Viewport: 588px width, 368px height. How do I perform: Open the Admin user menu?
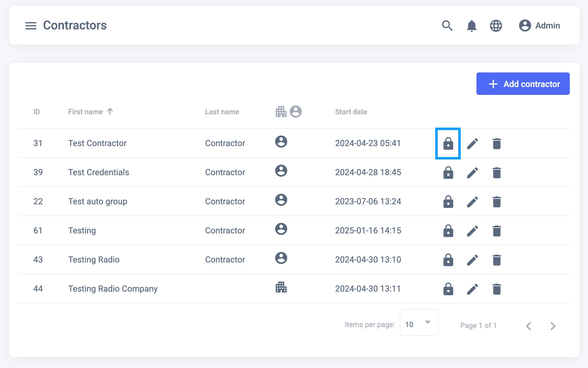(539, 26)
